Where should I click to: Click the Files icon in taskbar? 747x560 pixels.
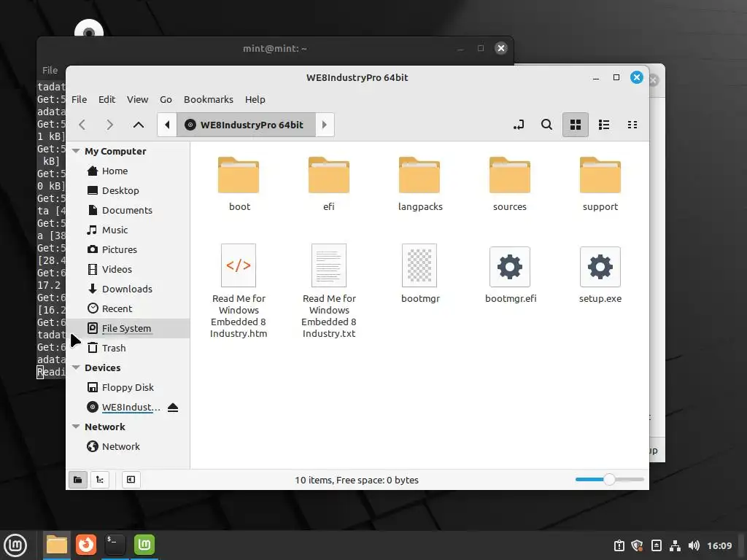point(57,545)
